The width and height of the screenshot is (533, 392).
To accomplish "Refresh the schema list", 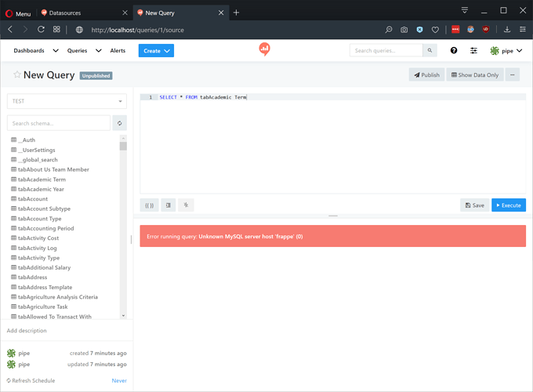I will (120, 123).
